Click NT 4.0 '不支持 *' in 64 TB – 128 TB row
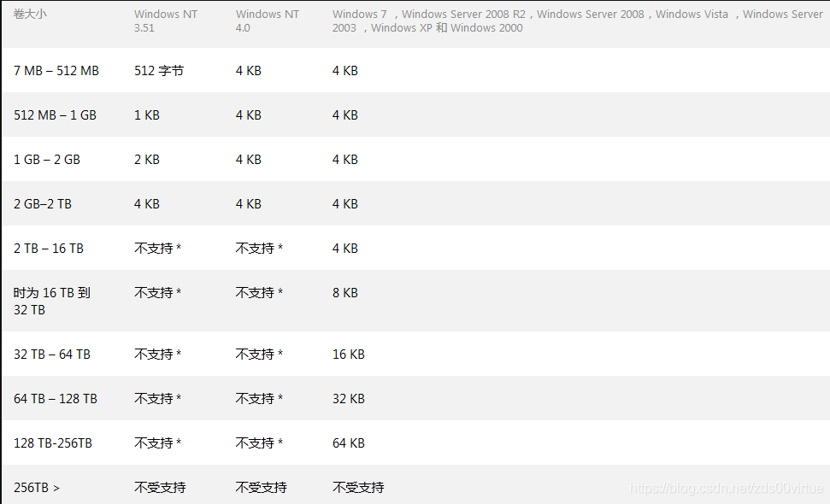This screenshot has height=504, width=830. point(259,398)
